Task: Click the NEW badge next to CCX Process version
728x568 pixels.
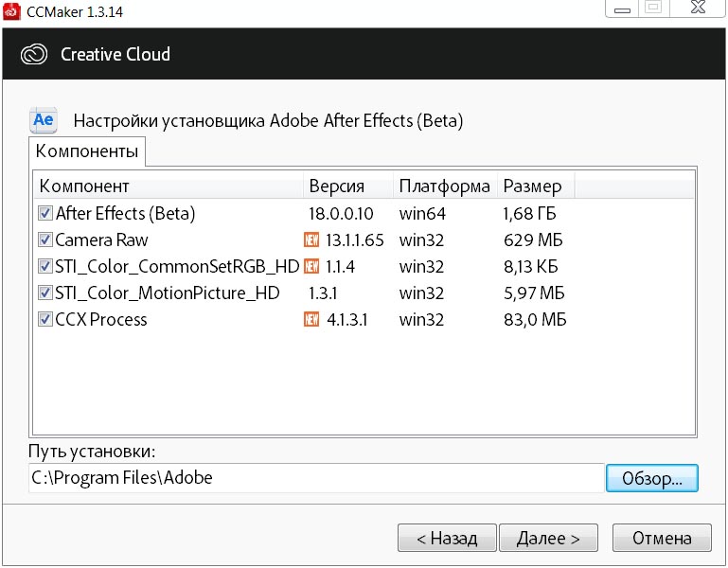Action: click(311, 320)
